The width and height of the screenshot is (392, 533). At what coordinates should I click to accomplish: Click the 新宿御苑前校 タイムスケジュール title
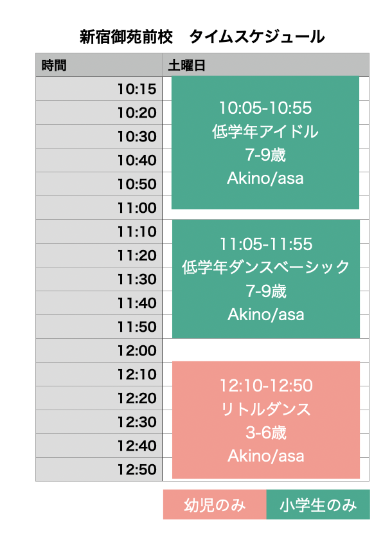point(202,37)
